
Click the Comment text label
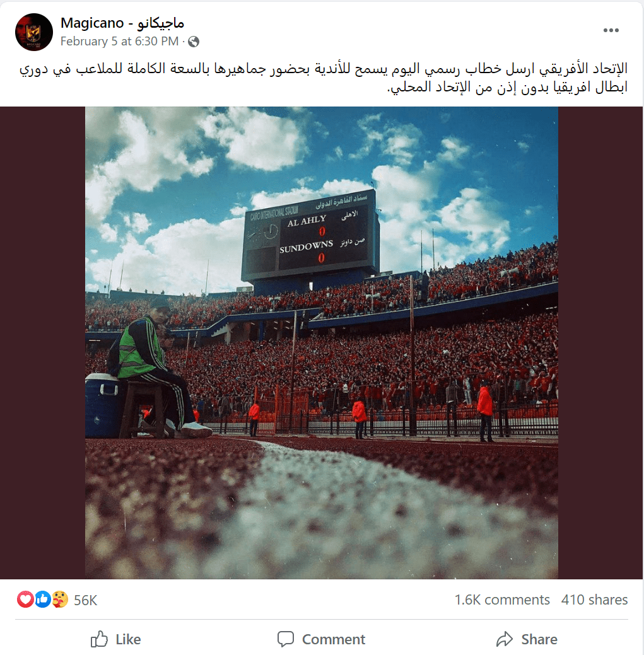coord(334,639)
